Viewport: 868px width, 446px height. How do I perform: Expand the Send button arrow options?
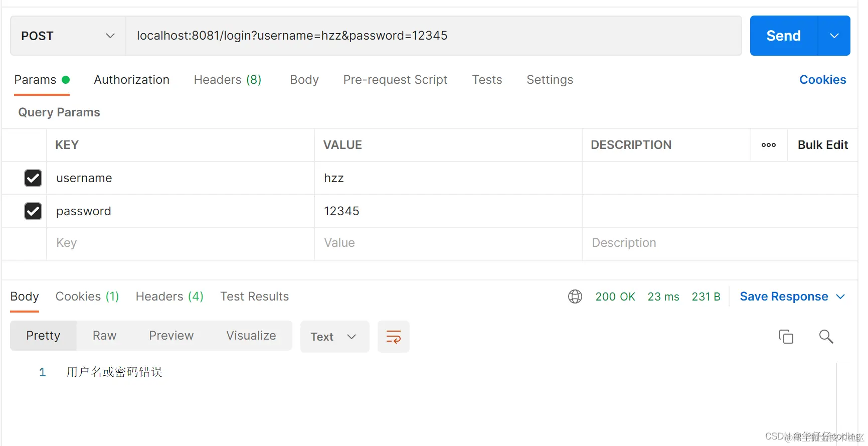click(x=834, y=36)
